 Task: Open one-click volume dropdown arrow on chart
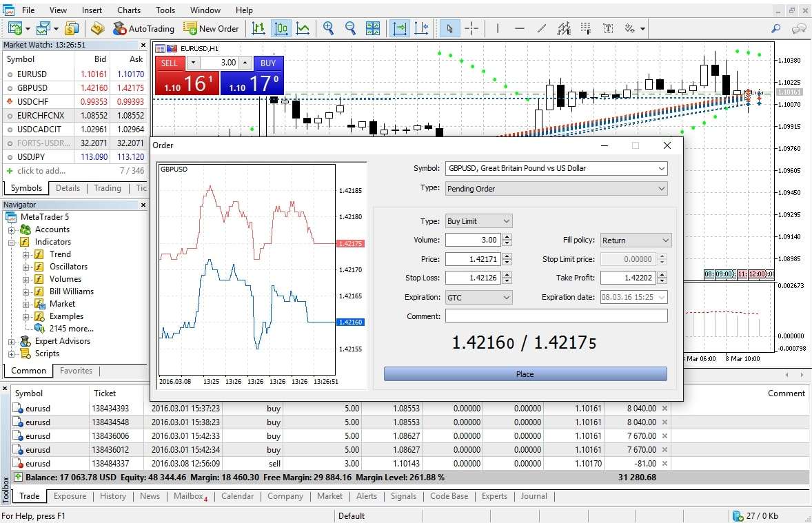193,63
